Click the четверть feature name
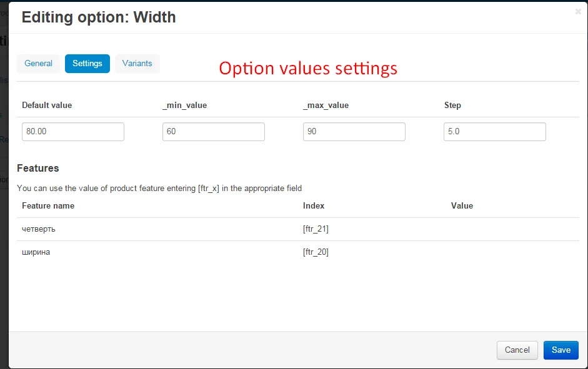Viewport: 588px width, 369px height. point(39,229)
